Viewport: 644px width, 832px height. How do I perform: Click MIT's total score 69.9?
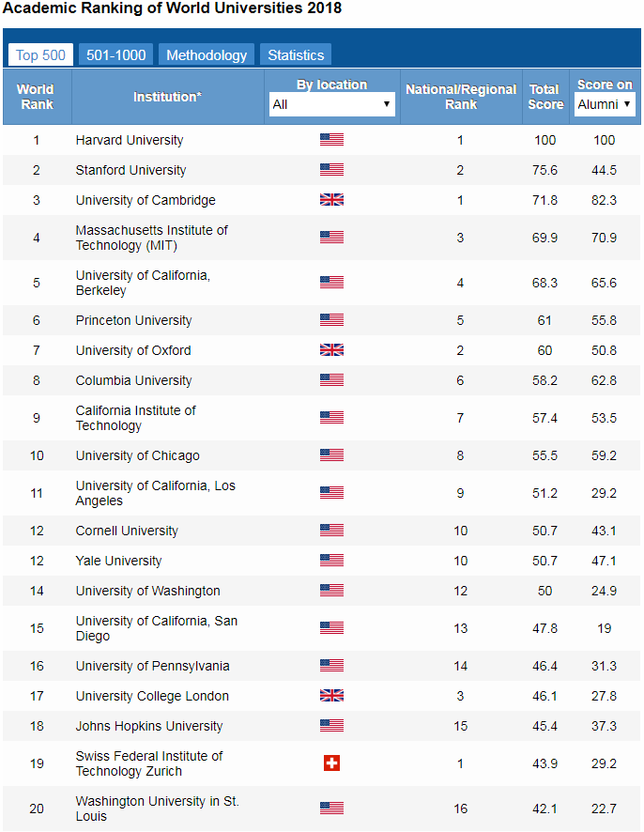544,238
